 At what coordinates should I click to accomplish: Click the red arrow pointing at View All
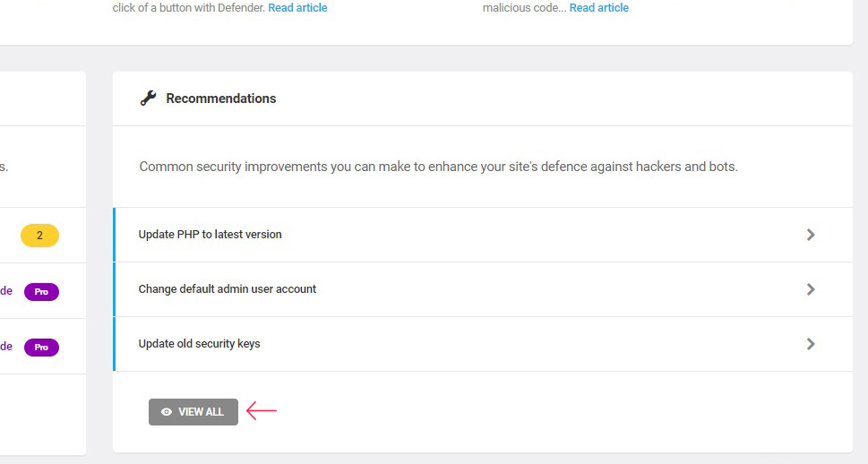click(262, 411)
